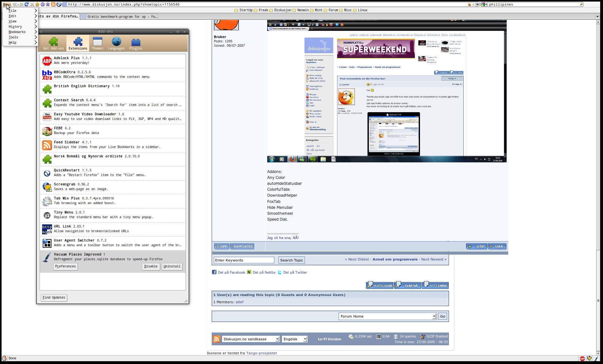Expand the Help submenu
This screenshot has height=364, width=603.
[21, 42]
